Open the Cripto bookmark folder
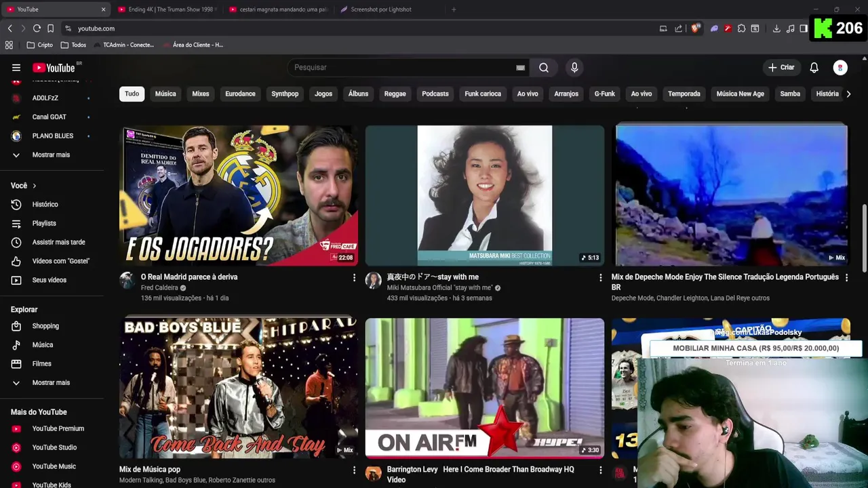Screen dimensions: 868x488 (39, 45)
